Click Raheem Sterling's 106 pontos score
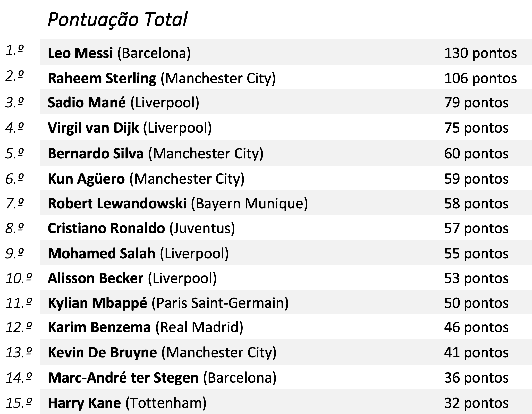The image size is (532, 414). (x=480, y=78)
